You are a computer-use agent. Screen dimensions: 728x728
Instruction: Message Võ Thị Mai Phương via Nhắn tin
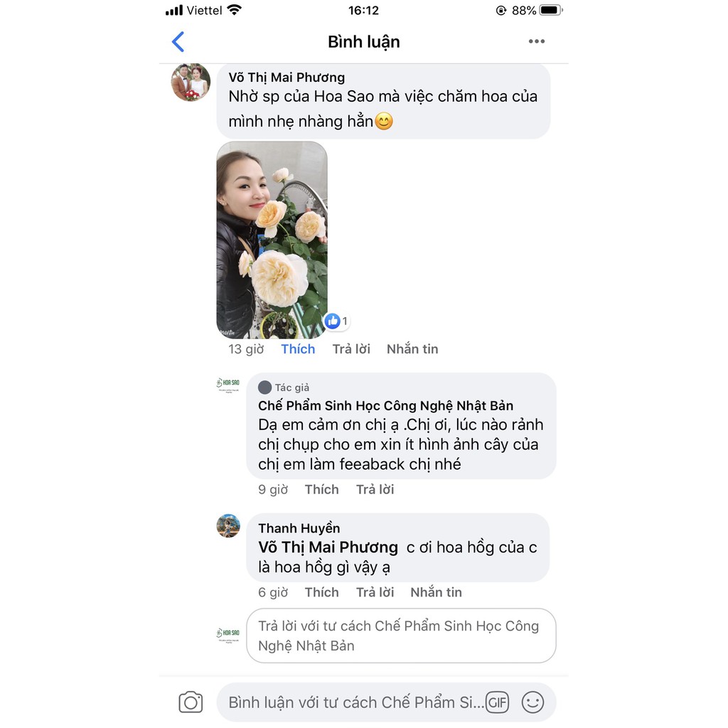click(412, 348)
